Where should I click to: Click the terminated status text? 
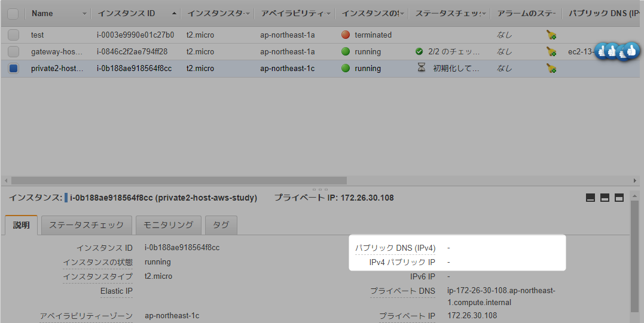tap(373, 35)
